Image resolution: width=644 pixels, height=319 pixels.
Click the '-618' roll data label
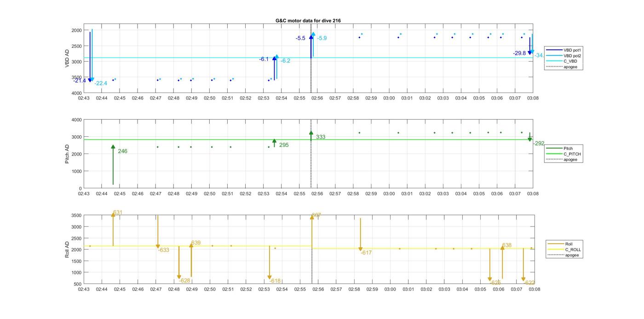click(275, 281)
